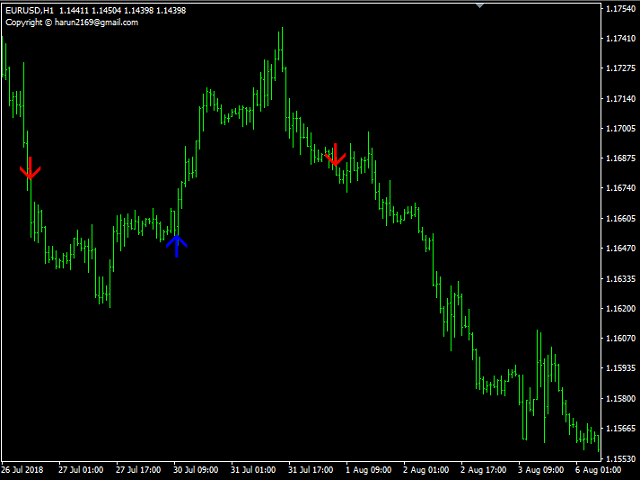Image resolution: width=640 pixels, height=480 pixels.
Task: Click the highest price bar peak on 31 Jul
Action: click(282, 29)
